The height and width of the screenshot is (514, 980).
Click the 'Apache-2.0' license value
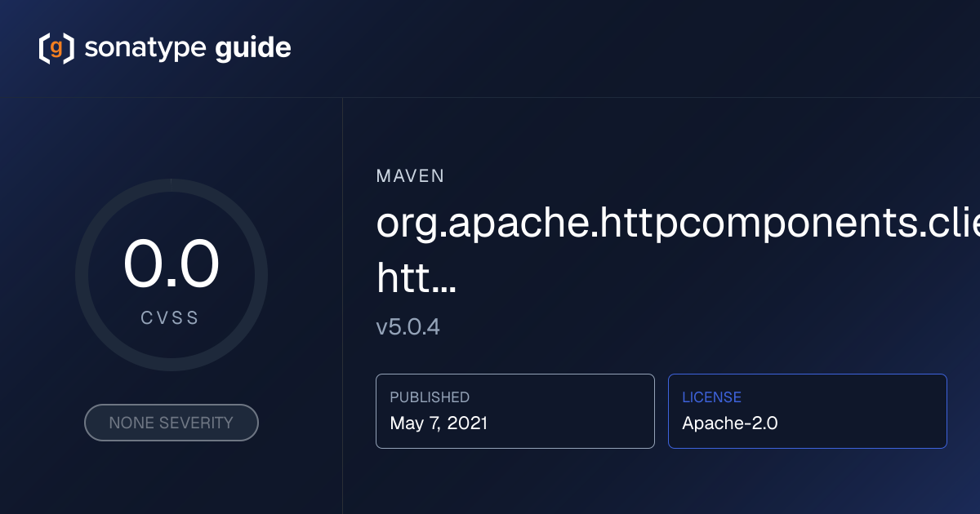pyautogui.click(x=730, y=423)
